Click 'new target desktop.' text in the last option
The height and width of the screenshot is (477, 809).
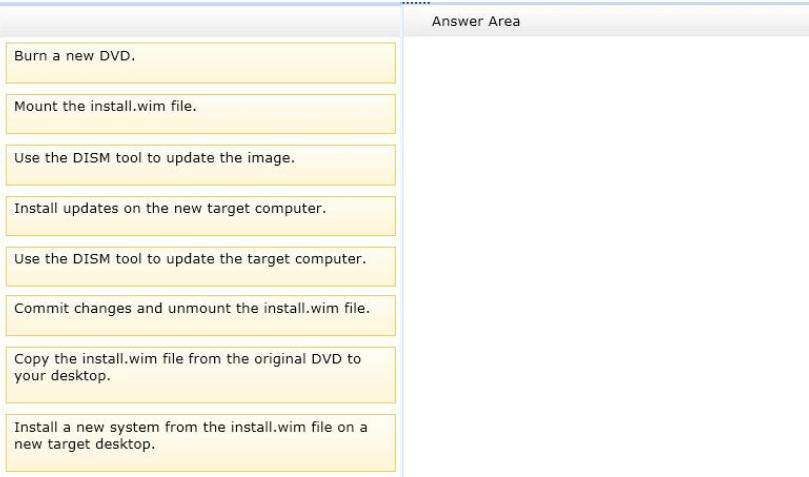coord(85,444)
